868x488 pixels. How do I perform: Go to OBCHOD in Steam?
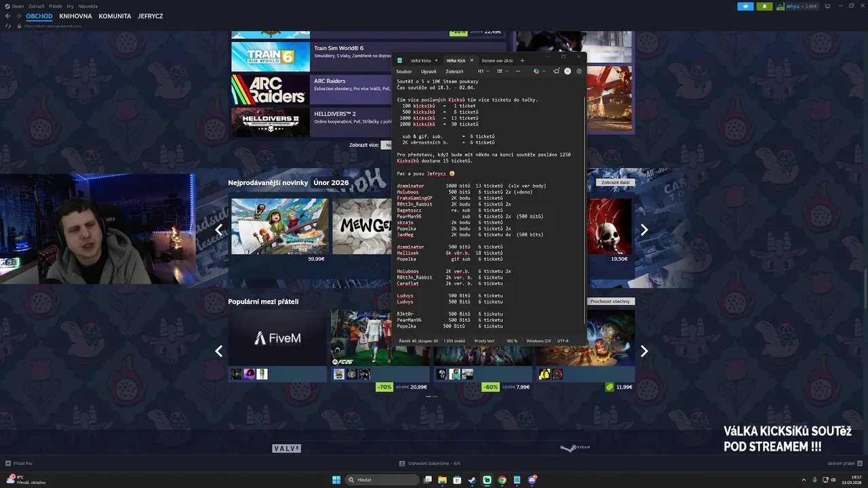(x=39, y=16)
